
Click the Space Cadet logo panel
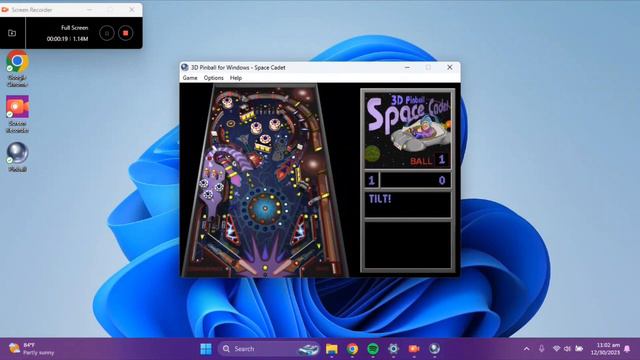click(407, 130)
